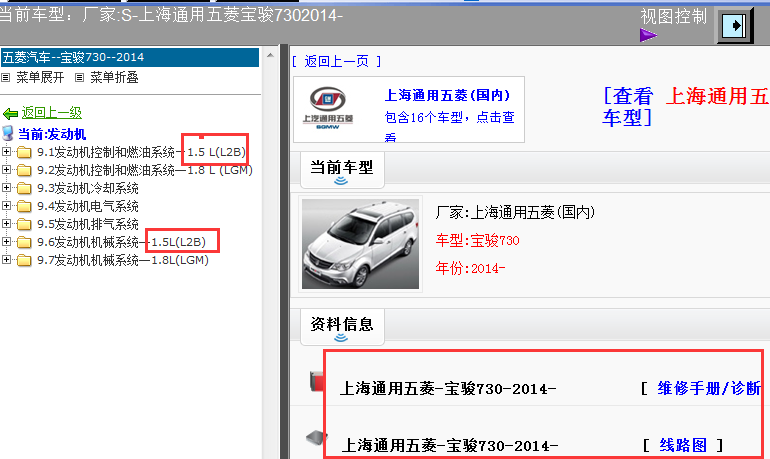Click the 菜单展开 list icon
This screenshot has height=459, width=770.
pos(5,78)
